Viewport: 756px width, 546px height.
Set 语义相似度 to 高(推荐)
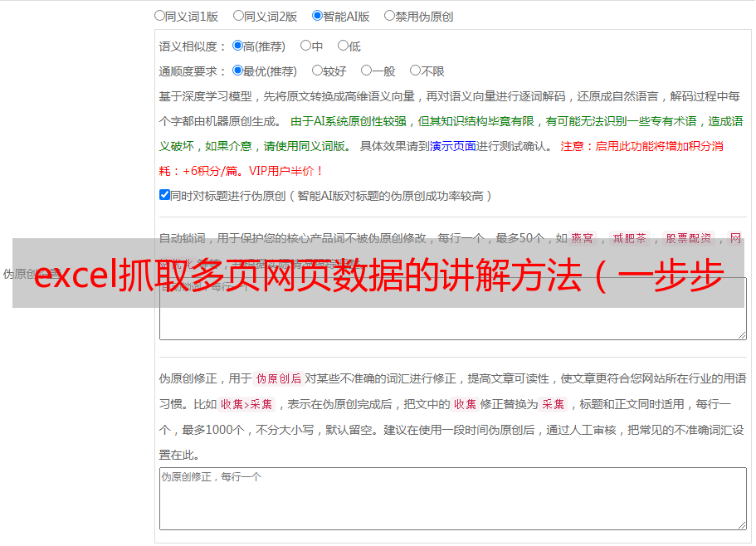(237, 46)
